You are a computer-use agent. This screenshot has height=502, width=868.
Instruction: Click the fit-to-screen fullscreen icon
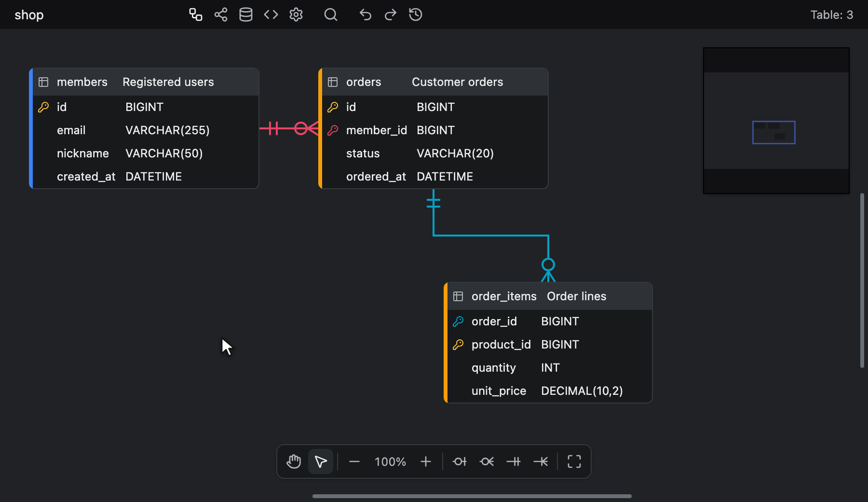pyautogui.click(x=574, y=461)
